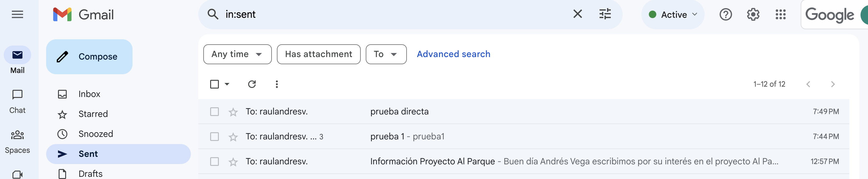Check the Información Proyecto Al Parque email
The image size is (868, 179).
[214, 162]
